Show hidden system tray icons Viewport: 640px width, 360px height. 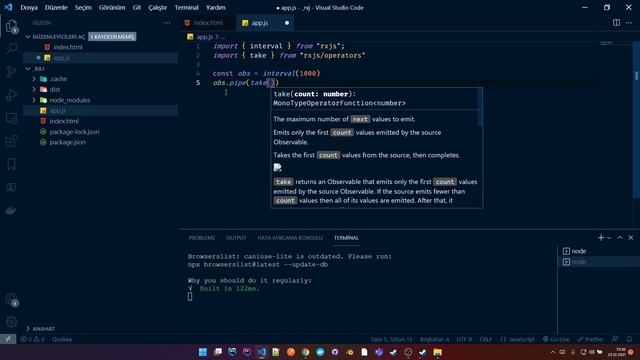click(553, 352)
